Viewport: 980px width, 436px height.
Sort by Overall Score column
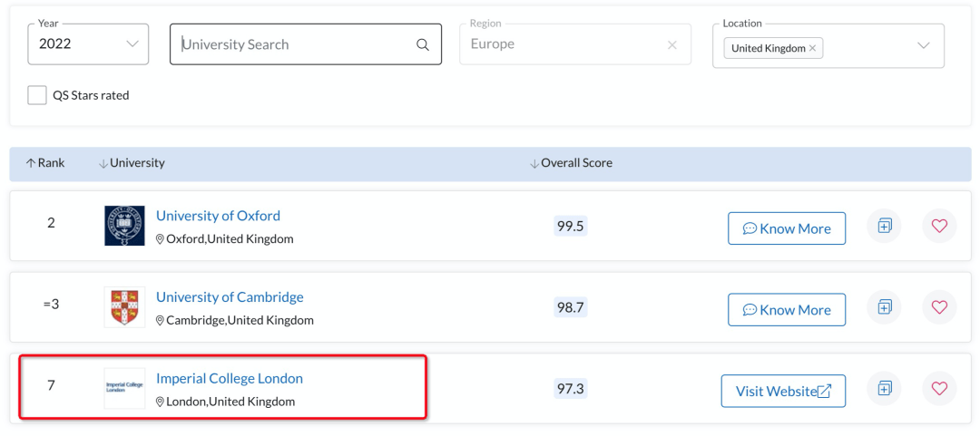[x=572, y=163]
